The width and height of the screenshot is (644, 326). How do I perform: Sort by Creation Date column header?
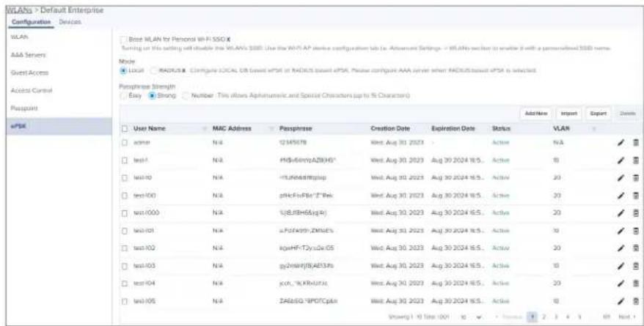(x=390, y=129)
